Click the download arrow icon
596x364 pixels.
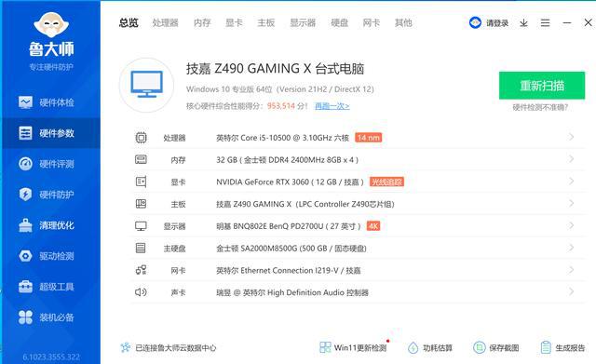[x=523, y=22]
